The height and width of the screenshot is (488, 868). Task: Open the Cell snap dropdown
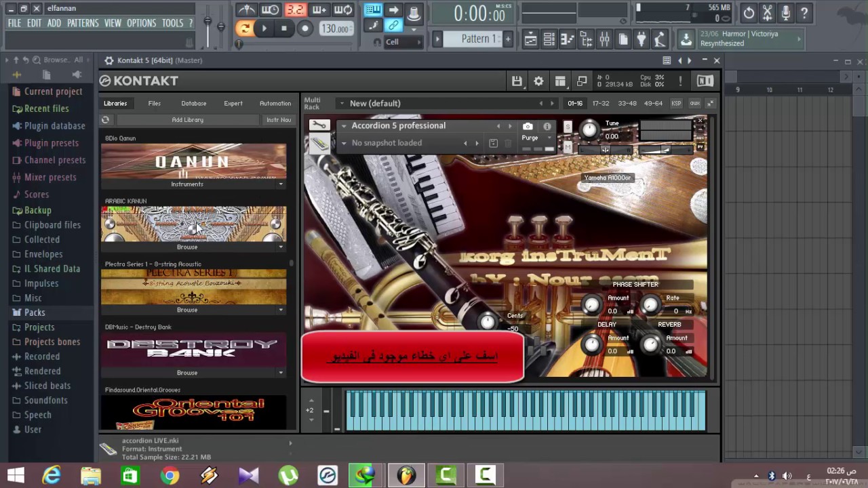(x=403, y=42)
